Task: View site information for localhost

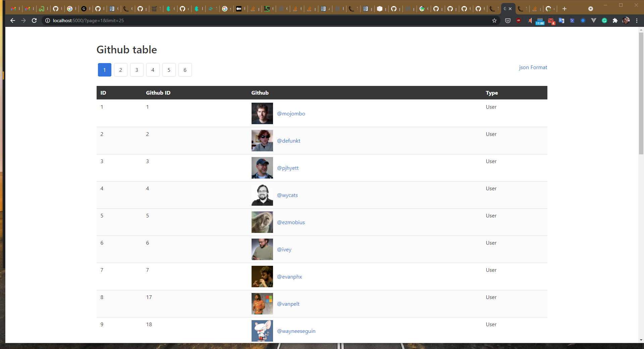Action: [x=48, y=20]
